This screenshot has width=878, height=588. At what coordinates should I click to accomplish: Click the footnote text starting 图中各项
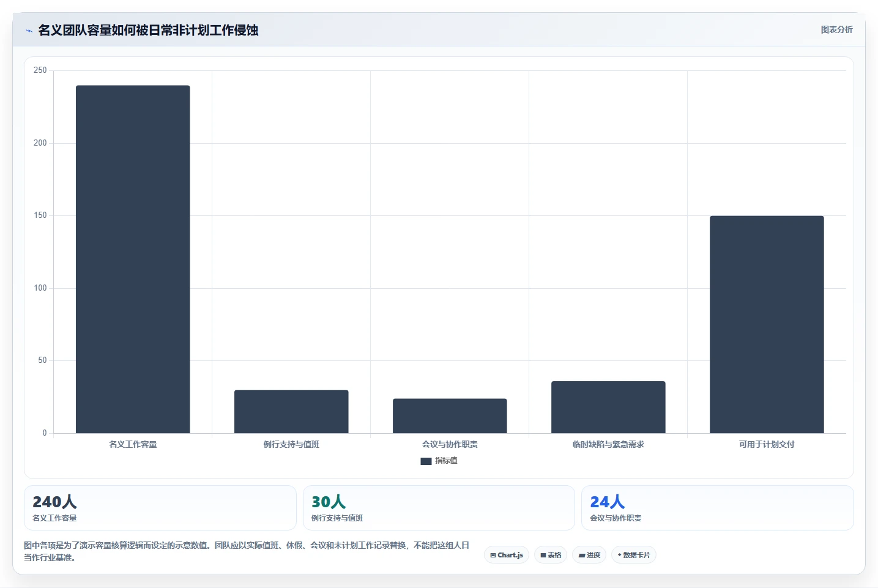(247, 551)
